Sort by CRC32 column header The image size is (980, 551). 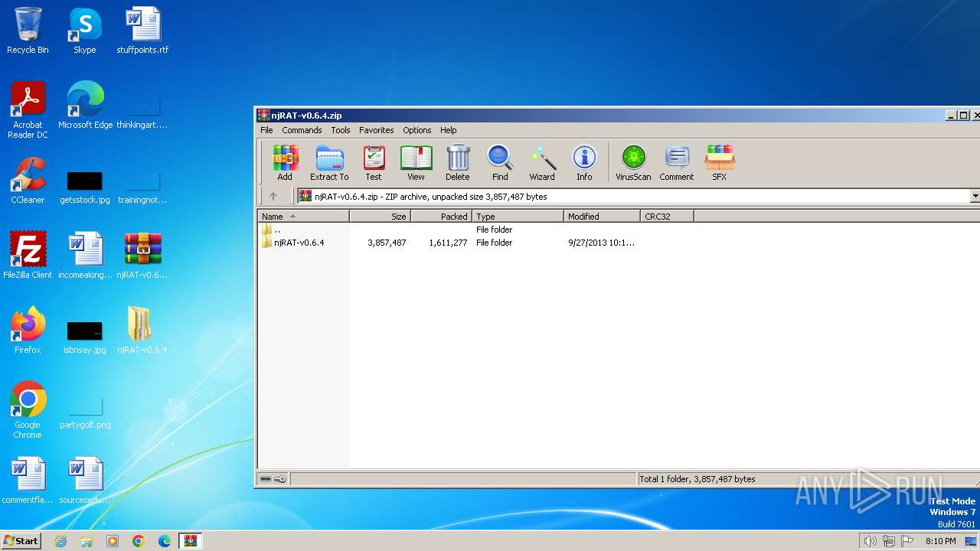click(668, 217)
